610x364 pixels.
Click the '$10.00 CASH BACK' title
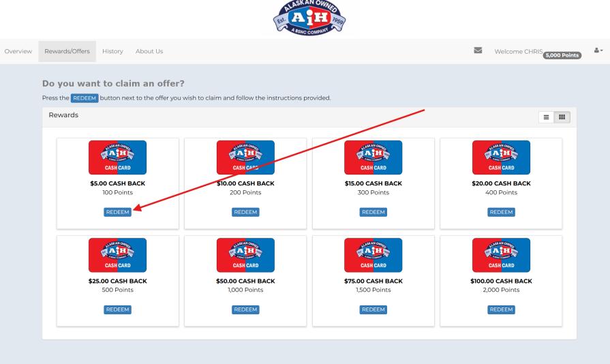(245, 183)
